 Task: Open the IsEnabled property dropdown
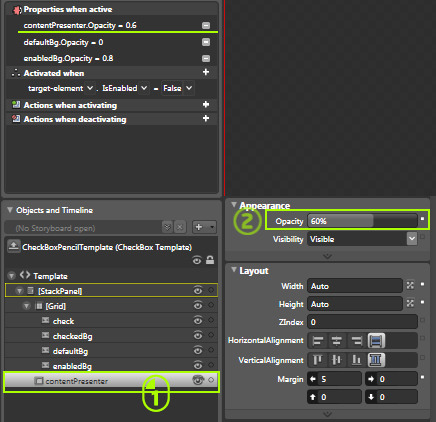[144, 88]
